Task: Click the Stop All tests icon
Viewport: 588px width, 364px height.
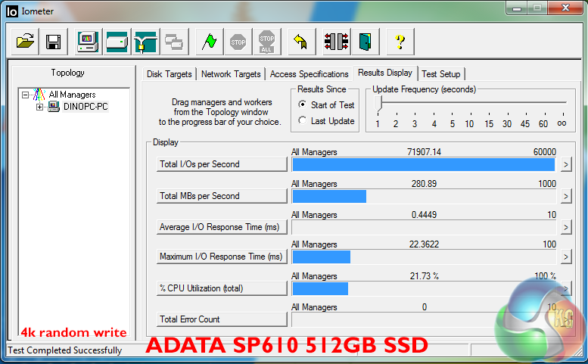Action: tap(266, 41)
